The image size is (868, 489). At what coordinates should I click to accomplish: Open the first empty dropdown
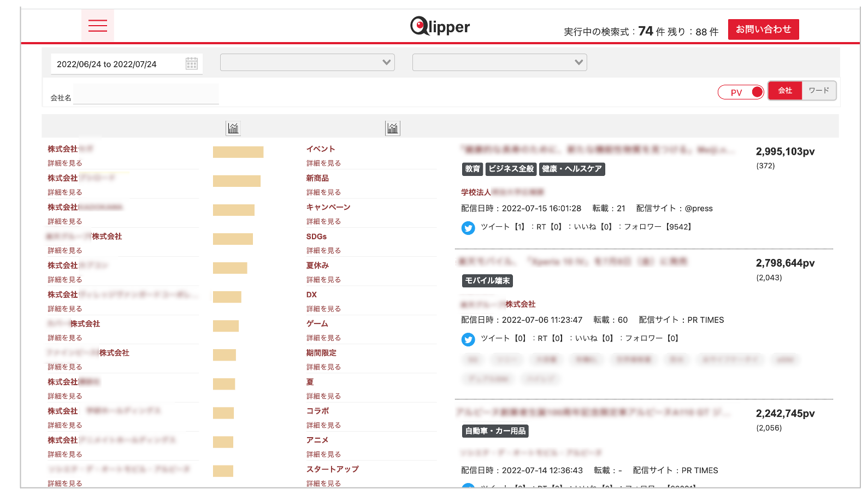(308, 62)
